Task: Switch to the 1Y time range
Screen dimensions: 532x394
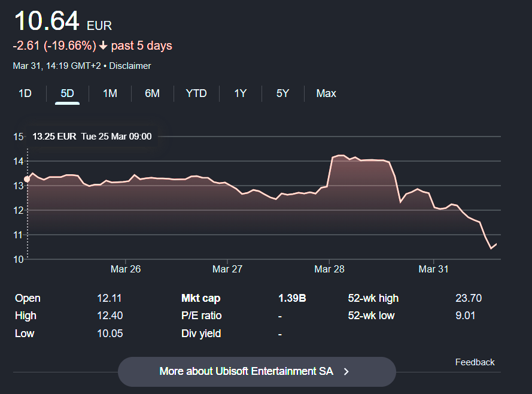Action: [x=240, y=93]
